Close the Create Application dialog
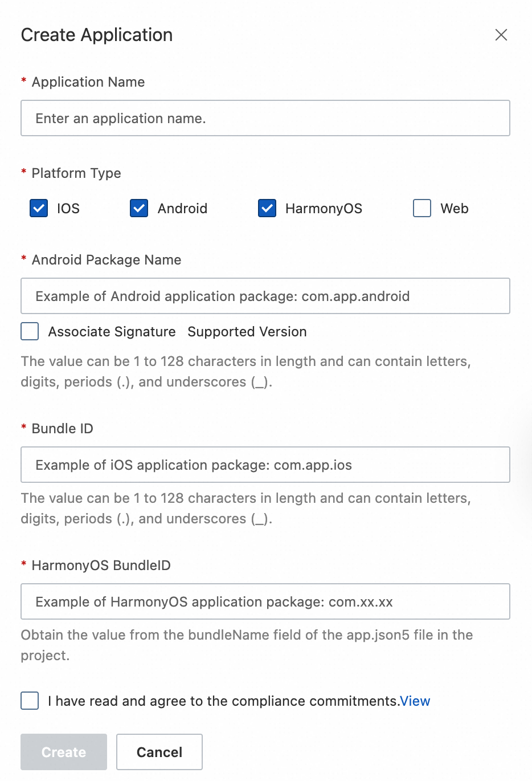This screenshot has width=532, height=781. [501, 35]
